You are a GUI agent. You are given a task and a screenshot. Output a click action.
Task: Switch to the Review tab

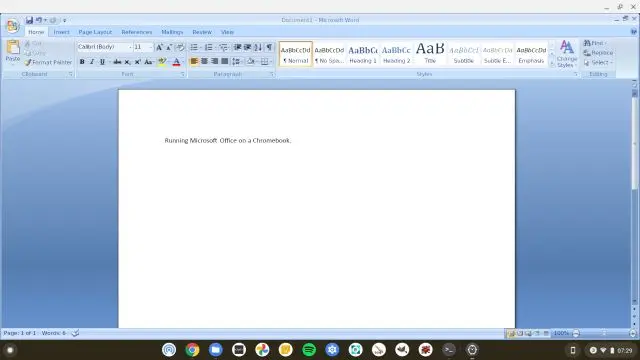click(x=202, y=32)
